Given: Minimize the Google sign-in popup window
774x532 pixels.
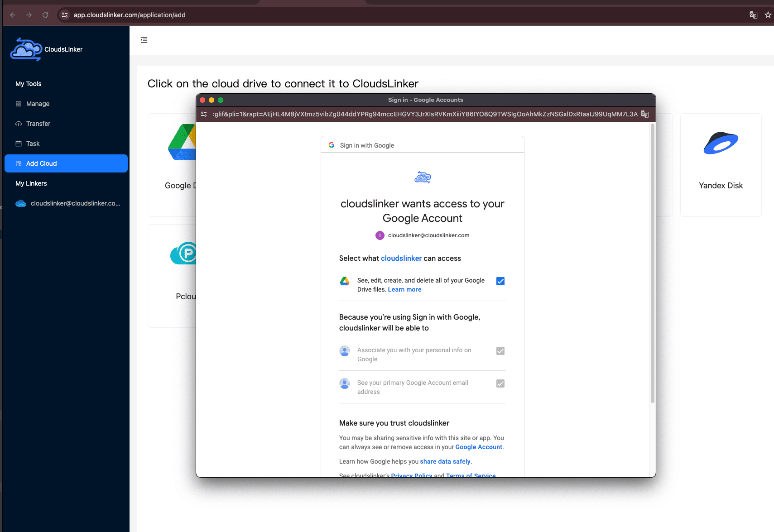Looking at the screenshot, I should click(212, 100).
